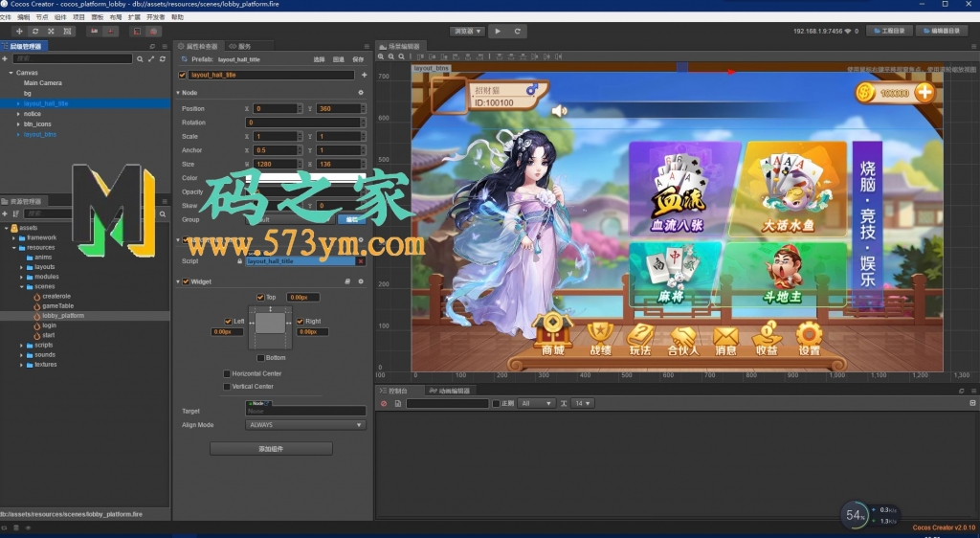Open the 节点 menu
Screen dimensions: 980x538
tap(42, 17)
